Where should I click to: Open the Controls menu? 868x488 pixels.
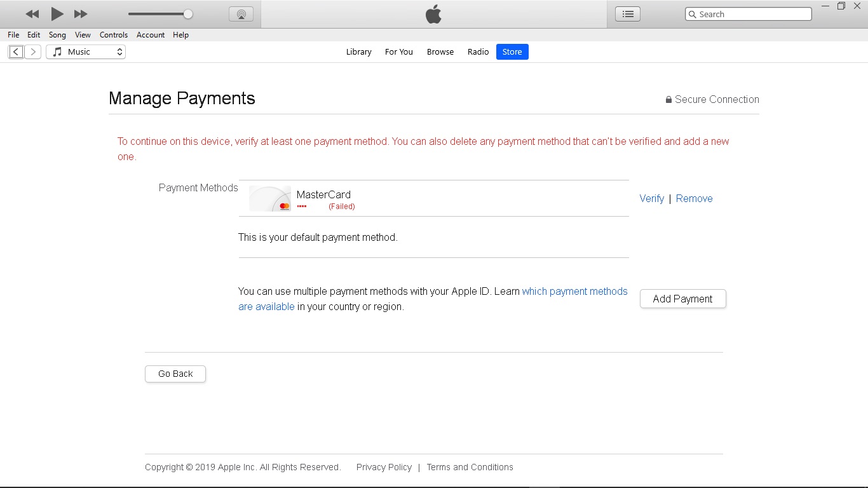click(x=114, y=35)
